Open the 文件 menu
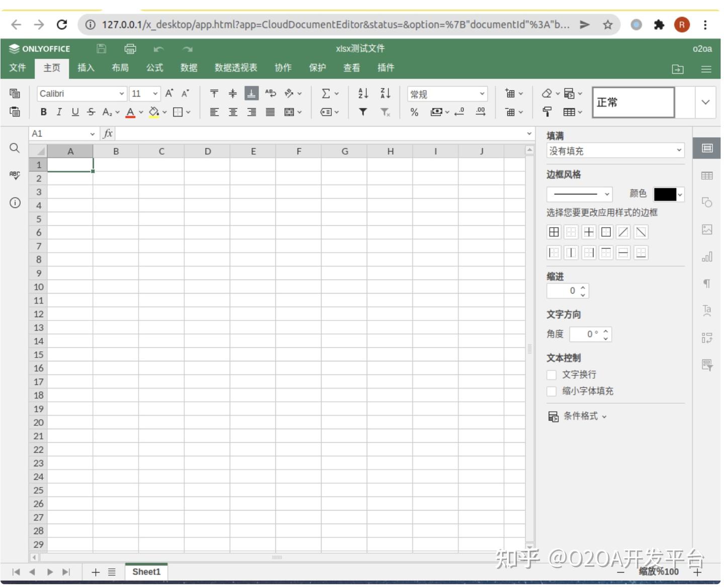Image resolution: width=724 pixels, height=588 pixels. coord(17,68)
